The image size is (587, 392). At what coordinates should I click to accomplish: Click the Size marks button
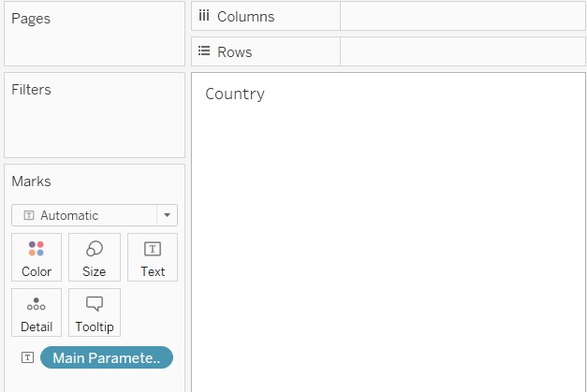(95, 257)
